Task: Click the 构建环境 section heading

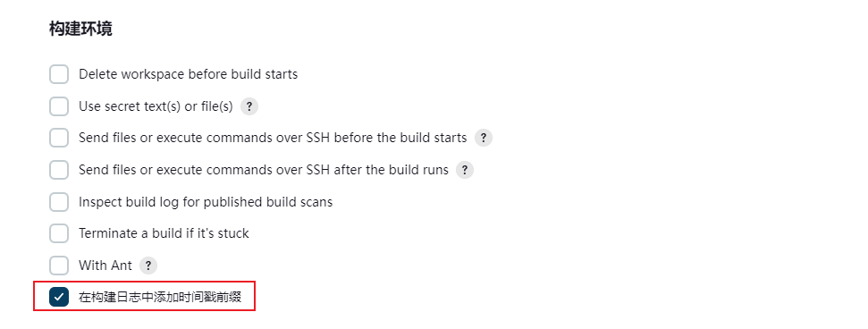Action: point(80,29)
